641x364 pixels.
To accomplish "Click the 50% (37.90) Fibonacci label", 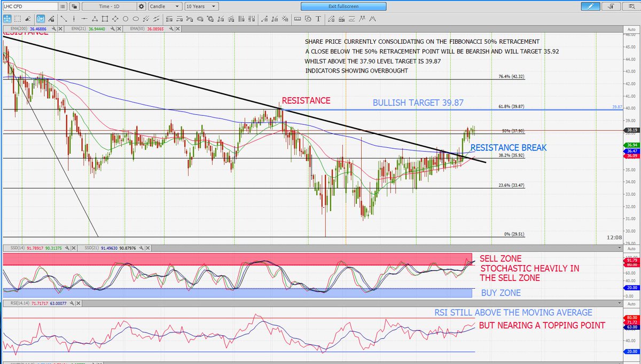I will tap(513, 131).
